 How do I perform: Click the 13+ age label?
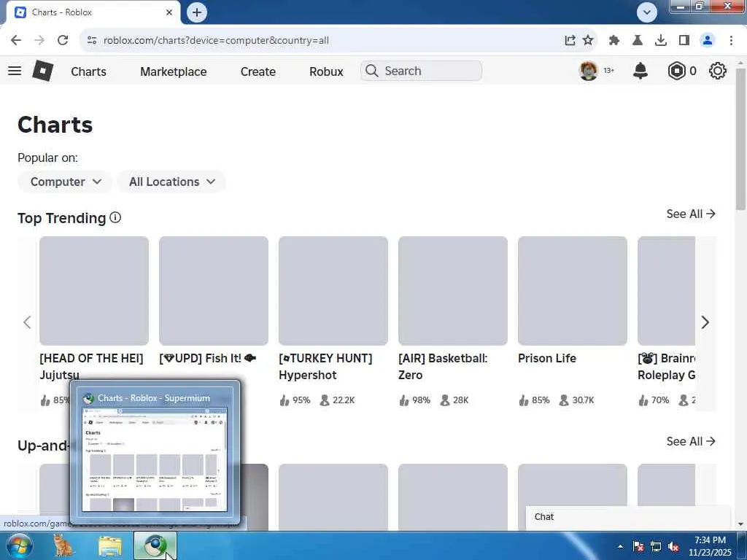coord(609,71)
